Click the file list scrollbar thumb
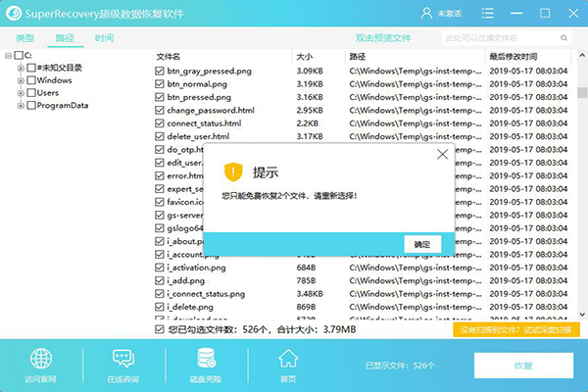 tap(582, 92)
